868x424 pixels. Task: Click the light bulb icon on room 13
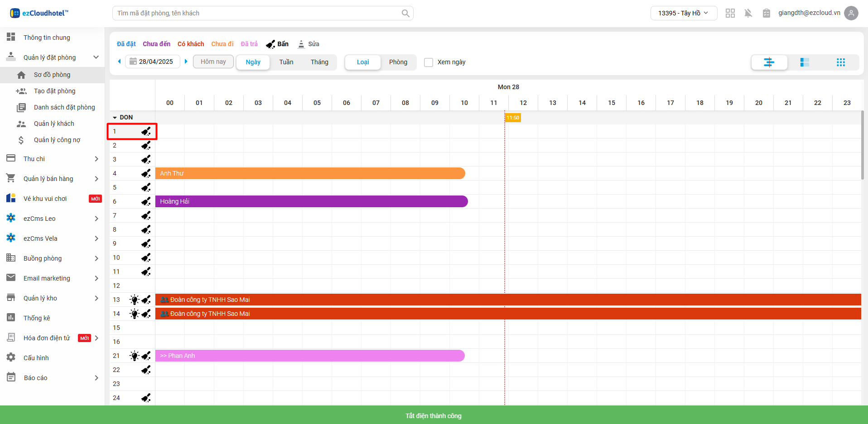pyautogui.click(x=134, y=300)
